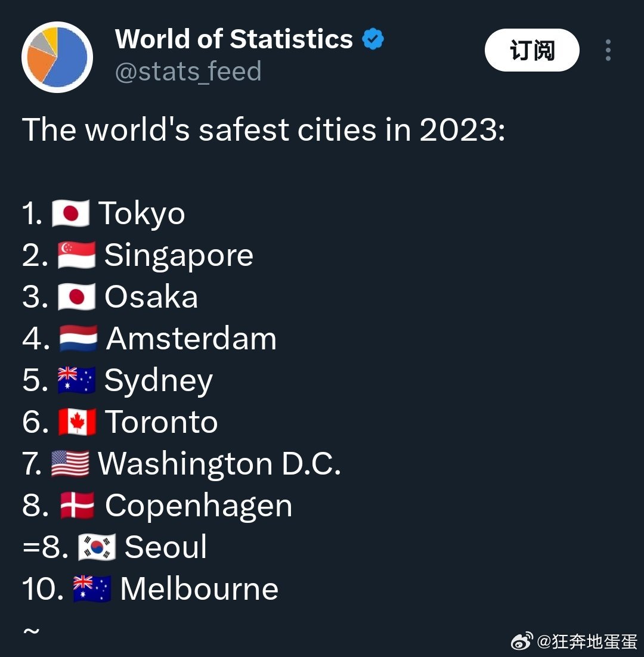Viewport: 644px width, 657px height.
Task: Click the Canadian flag beside Toronto
Action: click(x=77, y=422)
